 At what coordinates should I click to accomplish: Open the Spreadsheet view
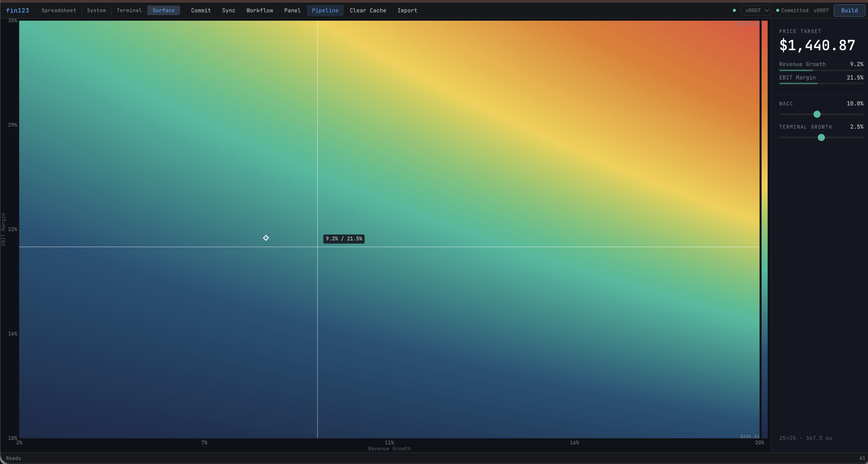click(59, 10)
